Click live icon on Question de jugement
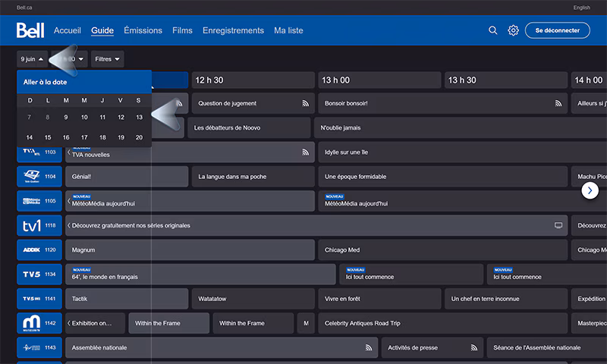Viewport: 607px width, 364px height. point(306,103)
